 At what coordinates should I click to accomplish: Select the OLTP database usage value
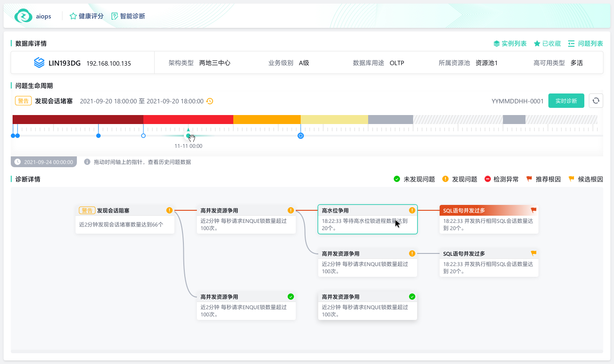click(397, 63)
